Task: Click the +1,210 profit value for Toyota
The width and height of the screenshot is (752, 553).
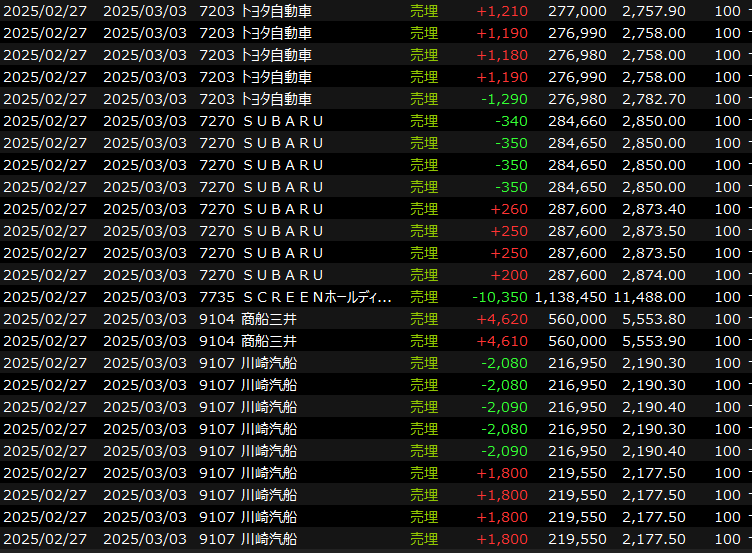Action: click(502, 11)
